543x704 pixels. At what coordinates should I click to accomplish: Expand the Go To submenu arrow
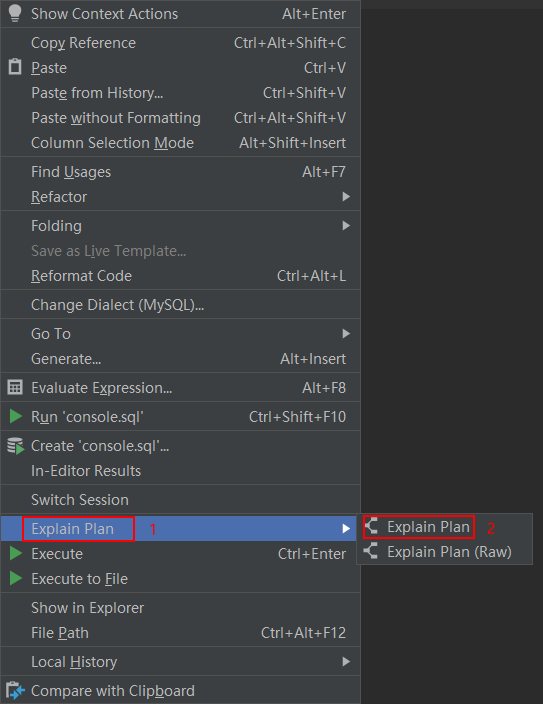346,334
